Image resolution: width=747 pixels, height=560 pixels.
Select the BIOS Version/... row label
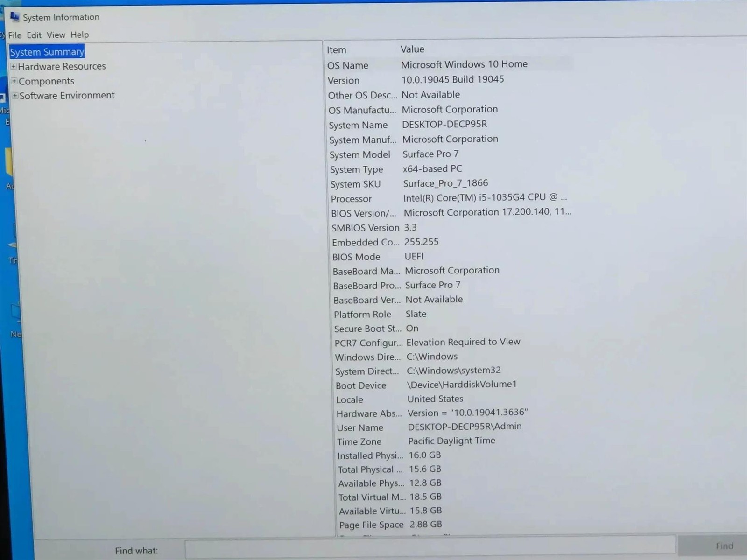[363, 213]
